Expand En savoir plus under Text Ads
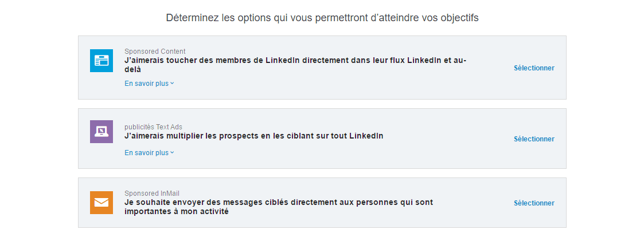644x237 pixels. tap(150, 152)
